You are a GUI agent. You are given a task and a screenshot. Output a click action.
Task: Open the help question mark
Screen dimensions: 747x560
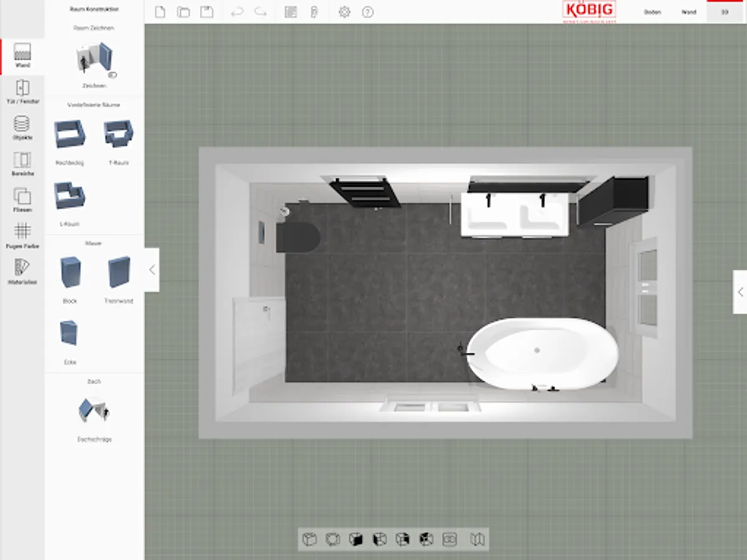[x=368, y=12]
